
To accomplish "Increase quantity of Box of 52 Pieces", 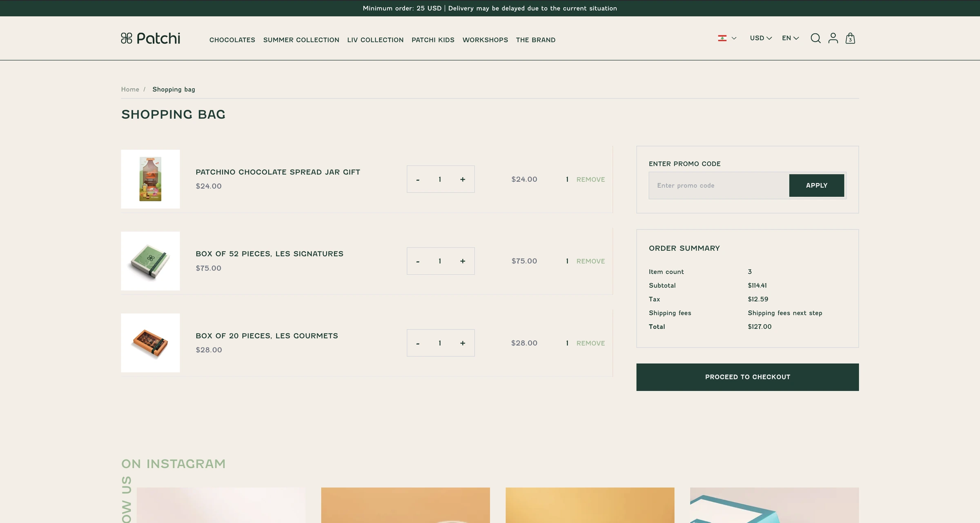I will pos(463,261).
